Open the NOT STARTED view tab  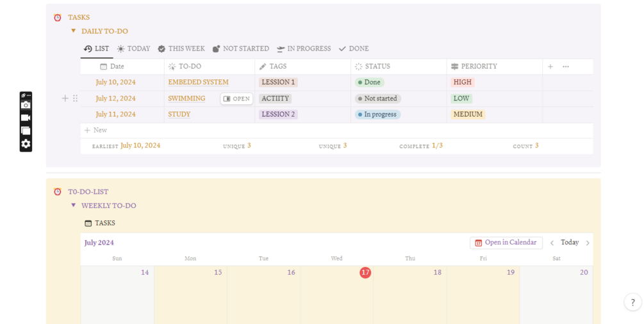point(241,49)
